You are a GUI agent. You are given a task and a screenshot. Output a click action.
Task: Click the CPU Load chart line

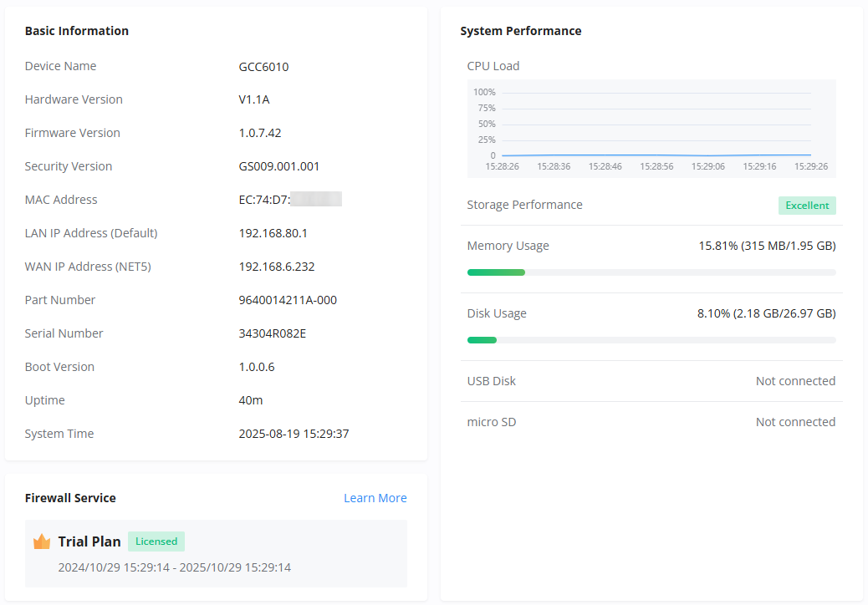point(656,155)
